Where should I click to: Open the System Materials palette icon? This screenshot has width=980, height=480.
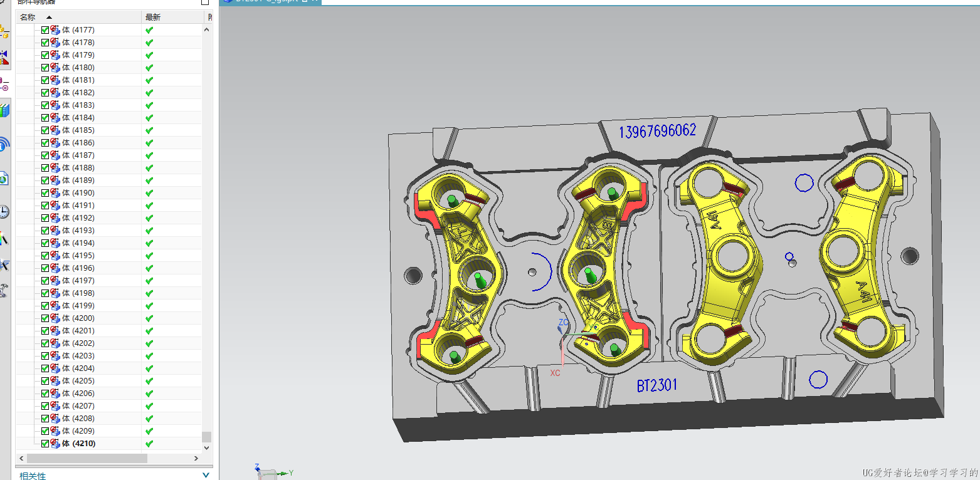[4, 238]
